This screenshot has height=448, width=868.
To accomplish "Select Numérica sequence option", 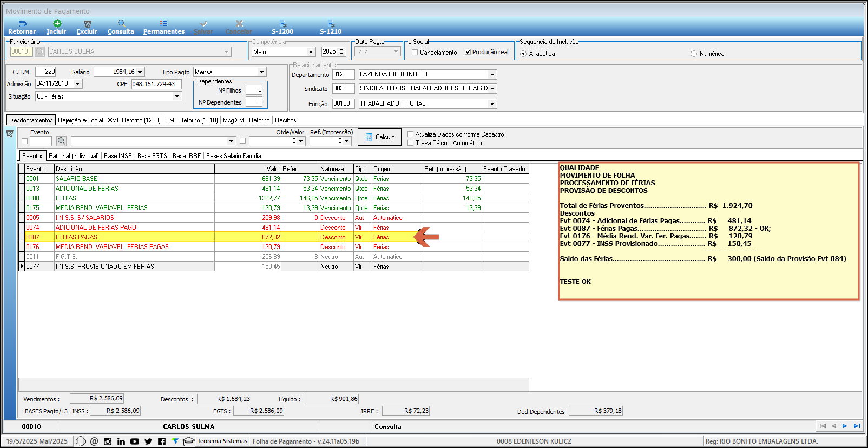I will pos(694,54).
